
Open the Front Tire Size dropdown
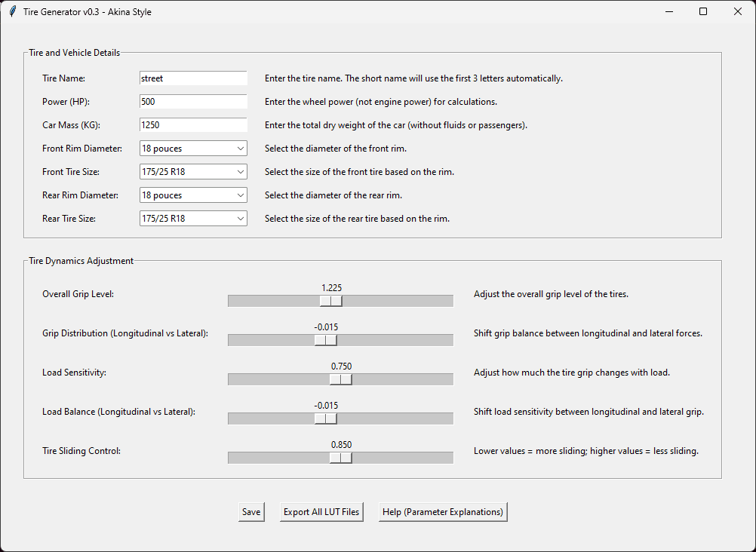(193, 172)
